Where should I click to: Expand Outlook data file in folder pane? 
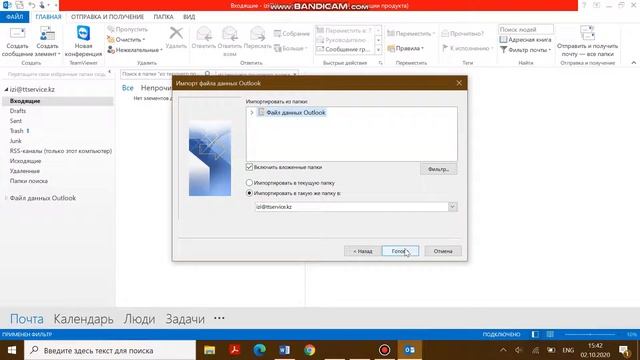6,198
